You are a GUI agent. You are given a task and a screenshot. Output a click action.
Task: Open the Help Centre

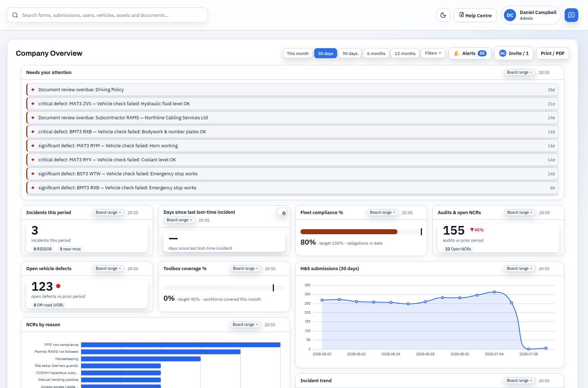point(475,15)
